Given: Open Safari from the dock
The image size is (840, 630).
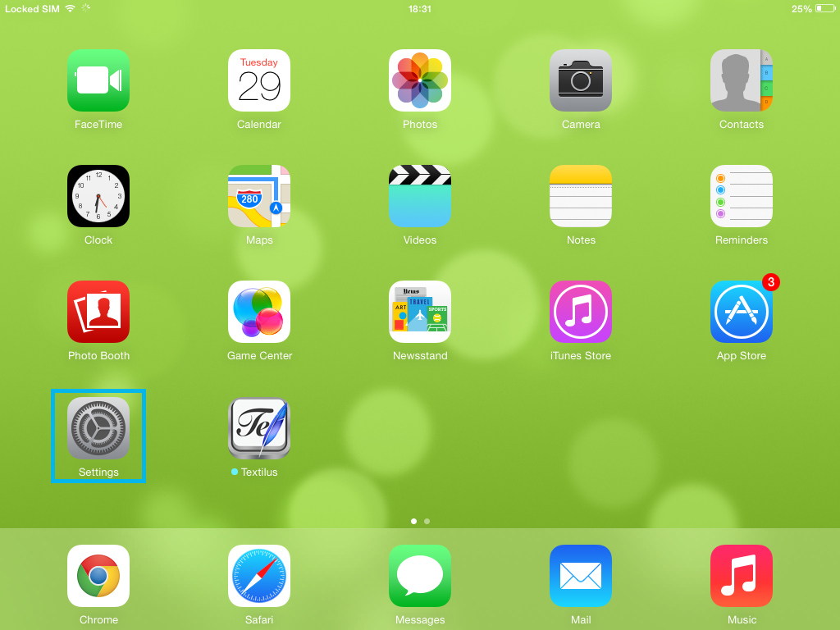Looking at the screenshot, I should 259,576.
